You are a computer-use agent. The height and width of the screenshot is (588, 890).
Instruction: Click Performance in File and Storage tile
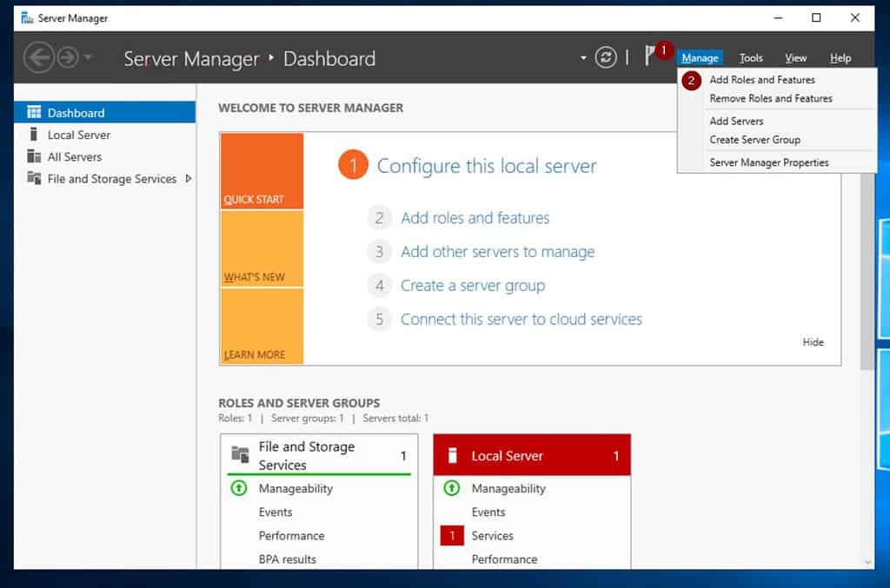[292, 536]
